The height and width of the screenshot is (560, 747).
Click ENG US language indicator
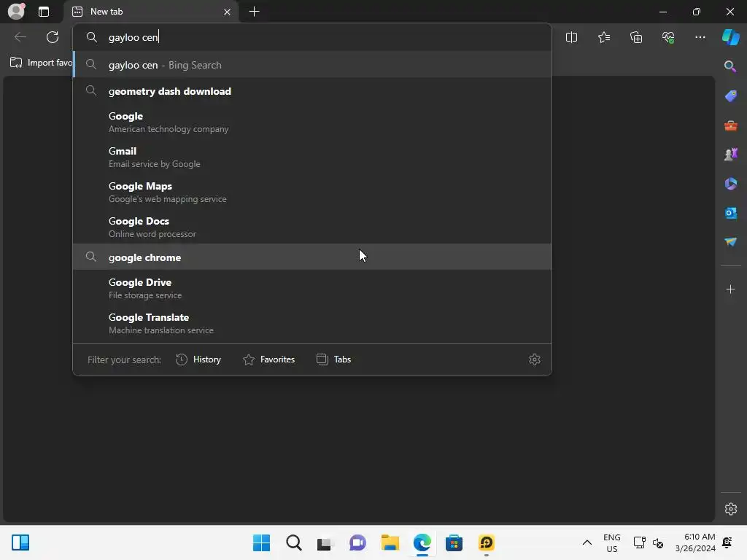(612, 542)
